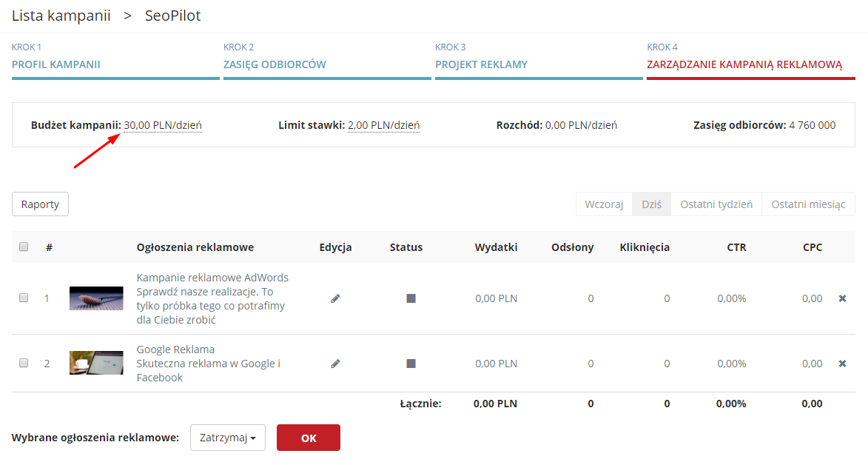Check the box for ad number 2
This screenshot has height=465, width=868.
click(x=24, y=364)
